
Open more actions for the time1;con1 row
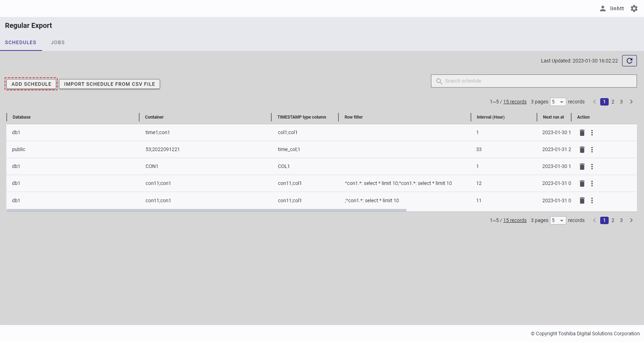592,133
